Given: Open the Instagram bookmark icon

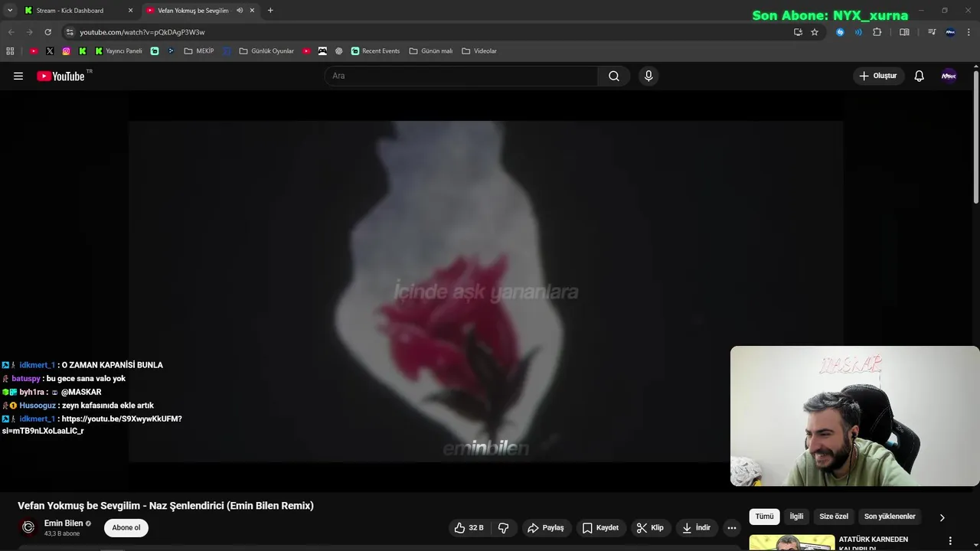Looking at the screenshot, I should click(x=67, y=51).
